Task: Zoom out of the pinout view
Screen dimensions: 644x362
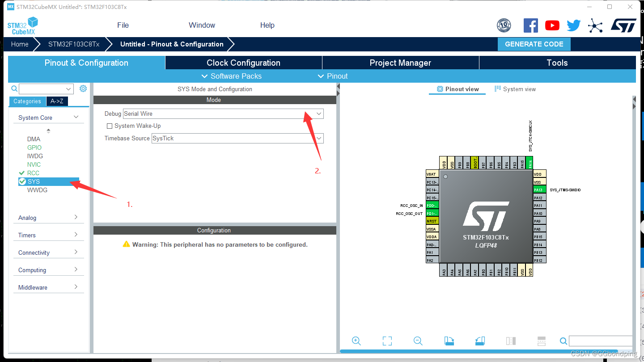Action: pyautogui.click(x=418, y=341)
